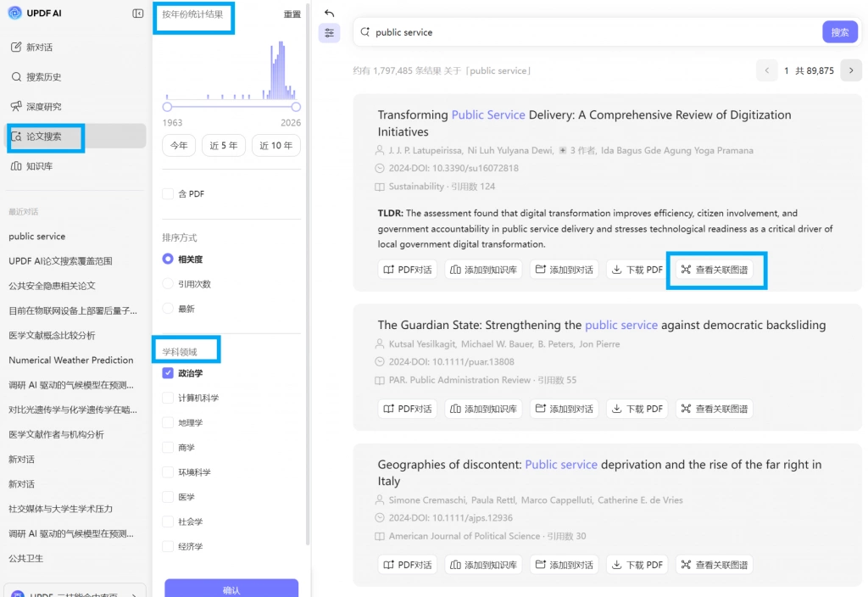Check the 含 PDF checkbox

pos(168,194)
